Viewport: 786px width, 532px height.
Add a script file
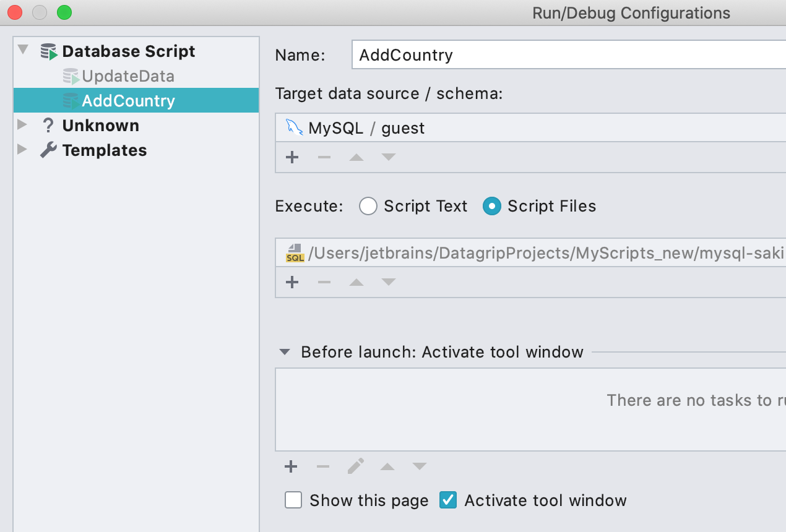[x=292, y=282]
